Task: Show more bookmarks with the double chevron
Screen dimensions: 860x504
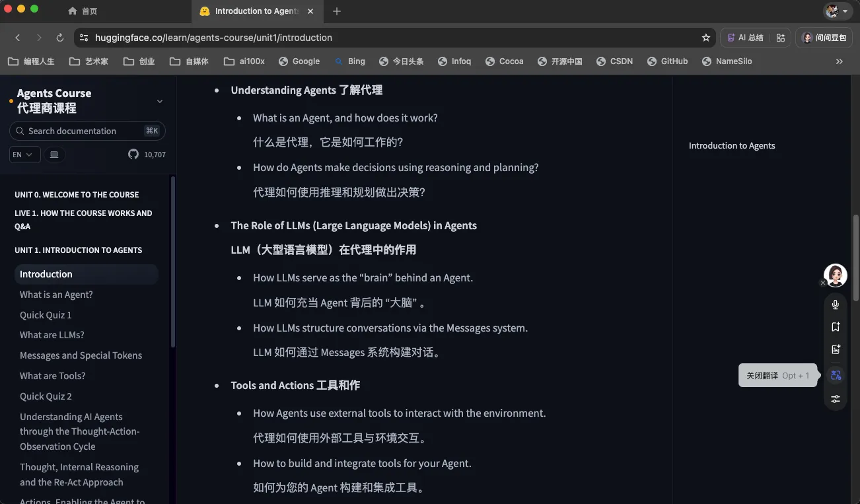Action: [x=839, y=61]
